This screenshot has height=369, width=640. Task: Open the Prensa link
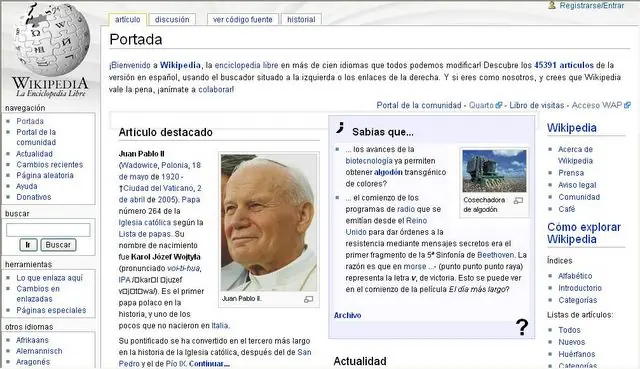click(571, 173)
